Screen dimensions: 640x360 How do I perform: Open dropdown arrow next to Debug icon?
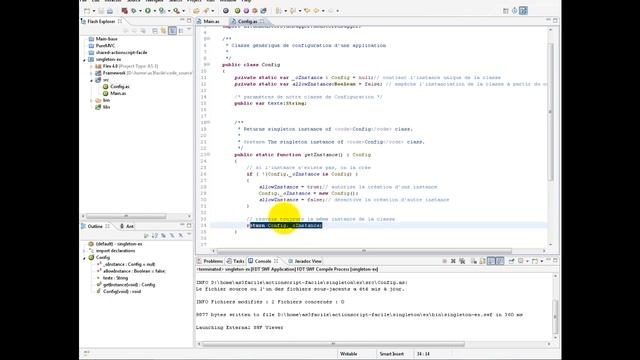[x=140, y=11]
